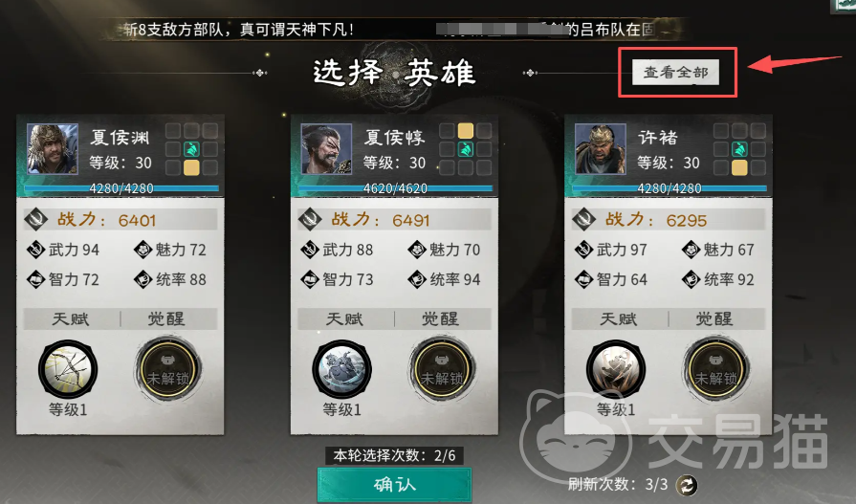Switch to 觉醒 tab on 许褚's card
Image resolution: width=856 pixels, height=504 pixels.
(x=715, y=318)
